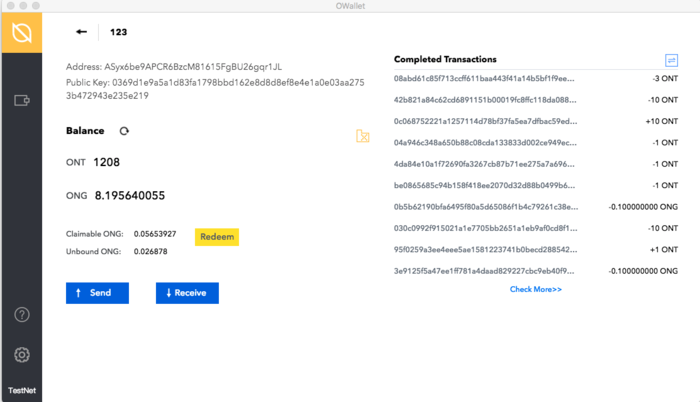Click the Completed Transactions heading
The height and width of the screenshot is (402, 700).
click(445, 59)
